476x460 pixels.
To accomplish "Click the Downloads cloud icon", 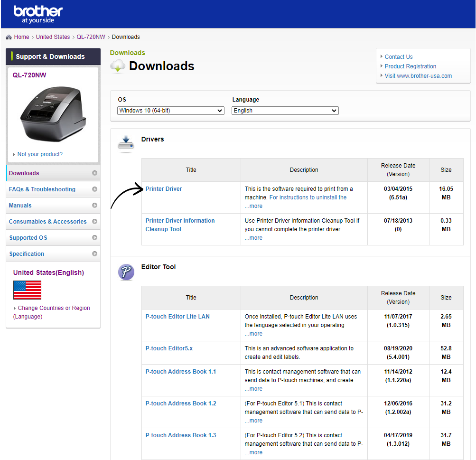I will pos(118,66).
